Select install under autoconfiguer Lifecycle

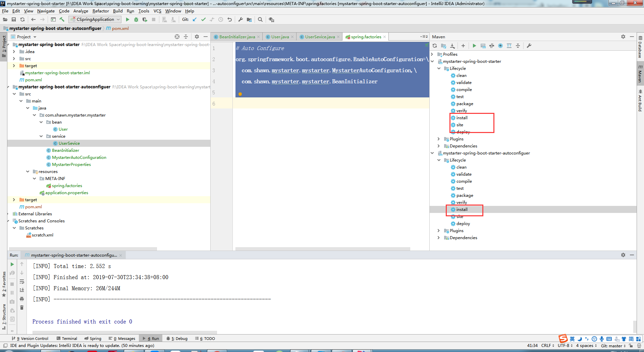tap(462, 210)
